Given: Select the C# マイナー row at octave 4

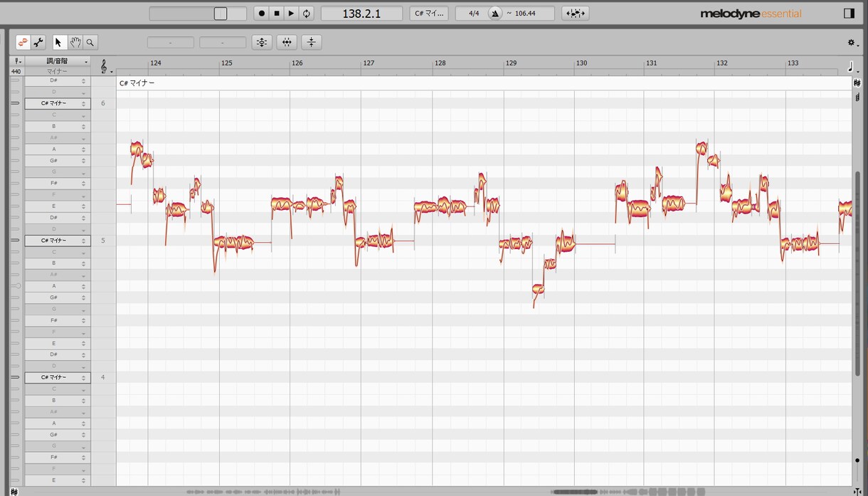Looking at the screenshot, I should (x=58, y=377).
